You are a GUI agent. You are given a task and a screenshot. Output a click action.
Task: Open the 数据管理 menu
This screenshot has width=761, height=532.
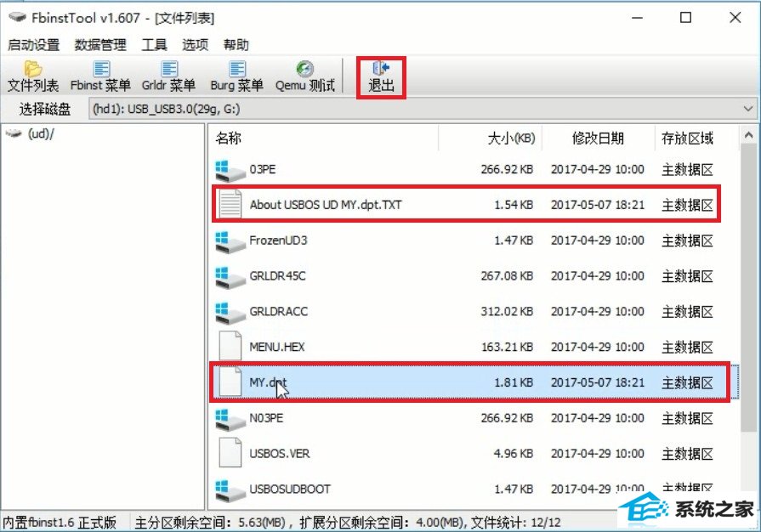coord(100,44)
